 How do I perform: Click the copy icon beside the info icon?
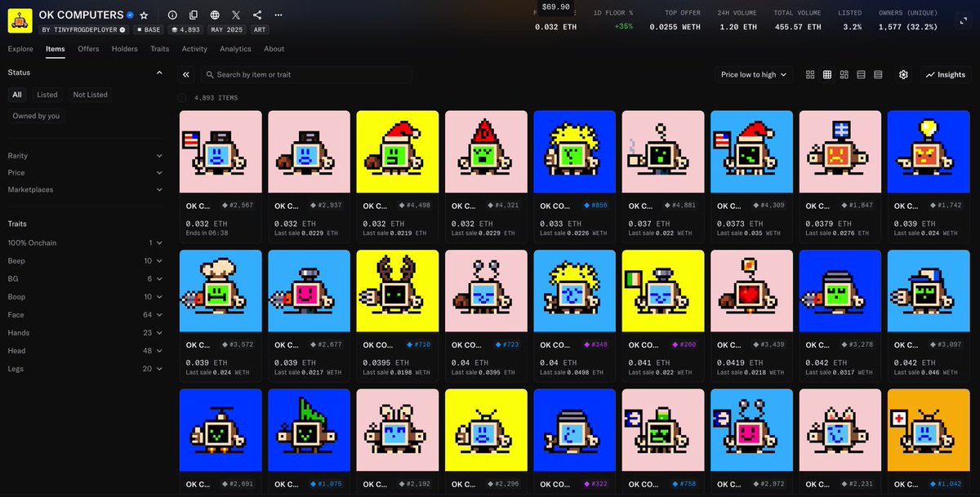tap(194, 16)
